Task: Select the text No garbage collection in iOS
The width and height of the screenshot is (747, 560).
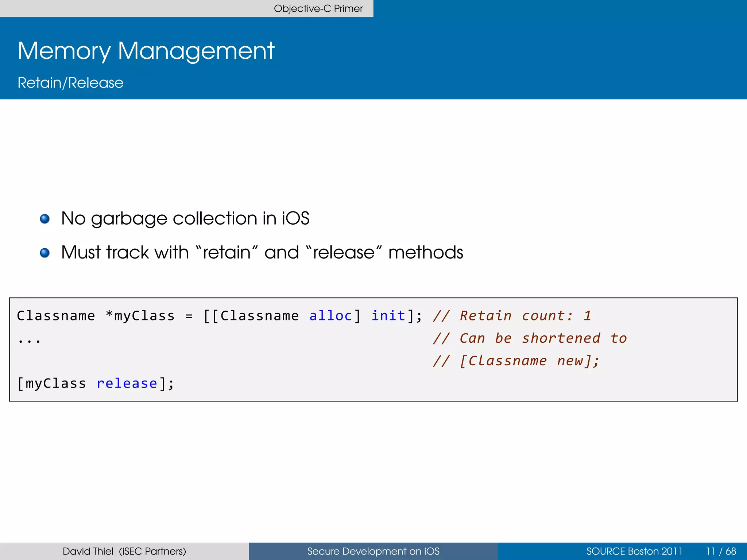Action: tap(185, 219)
